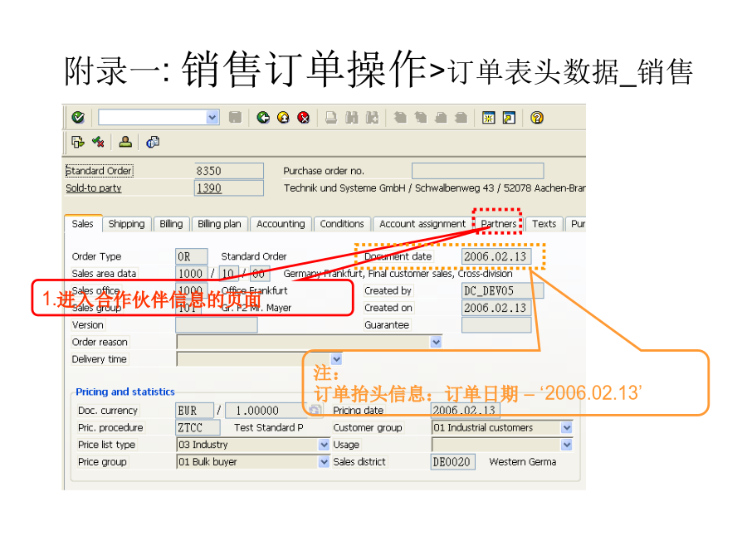Open the Billing plan tab
The width and height of the screenshot is (747, 560).
click(x=220, y=224)
